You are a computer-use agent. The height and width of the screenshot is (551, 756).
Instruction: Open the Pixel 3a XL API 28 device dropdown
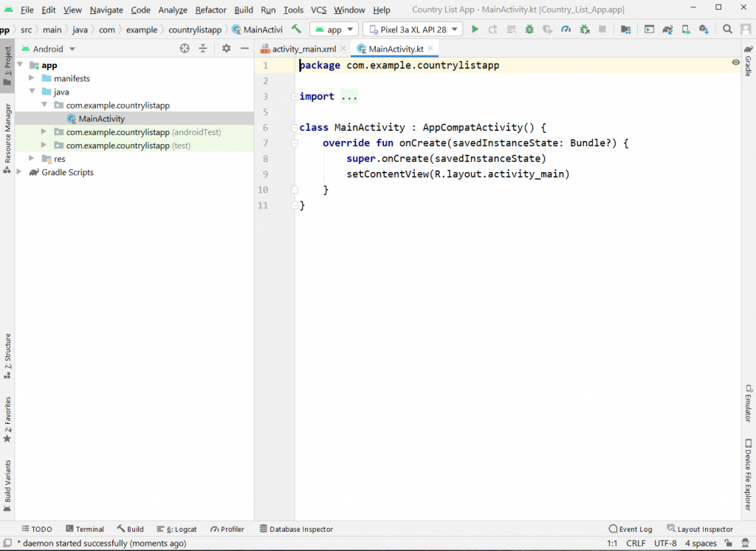(413, 30)
